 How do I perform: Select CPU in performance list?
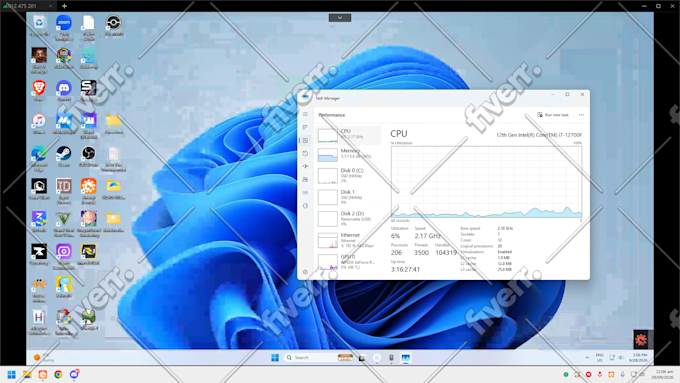(348, 135)
